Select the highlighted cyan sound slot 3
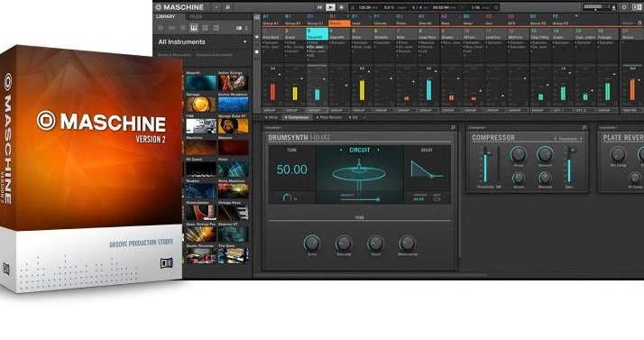 tap(317, 34)
